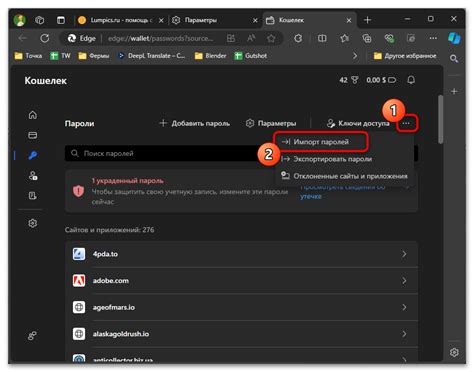Open the Фермы bookmarks folder

pyautogui.click(x=94, y=56)
